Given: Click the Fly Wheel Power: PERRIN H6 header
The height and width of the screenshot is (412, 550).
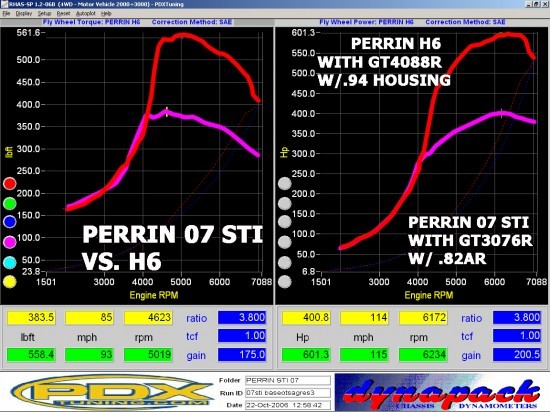Looking at the screenshot, I should tap(367, 22).
